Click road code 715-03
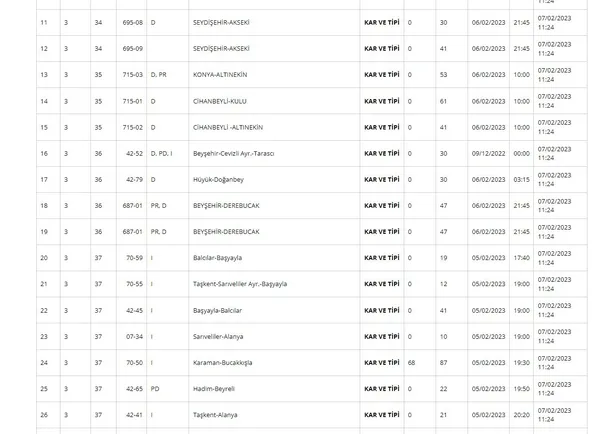This screenshot has width=616, height=434. (x=132, y=75)
